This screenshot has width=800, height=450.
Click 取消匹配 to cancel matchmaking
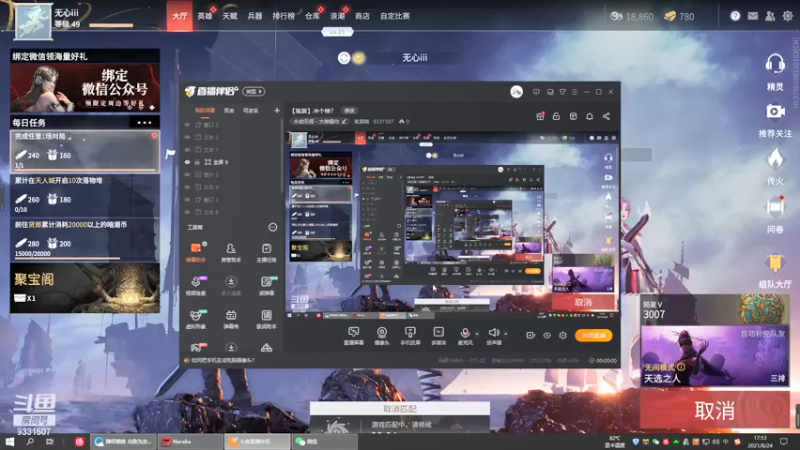[x=400, y=409]
